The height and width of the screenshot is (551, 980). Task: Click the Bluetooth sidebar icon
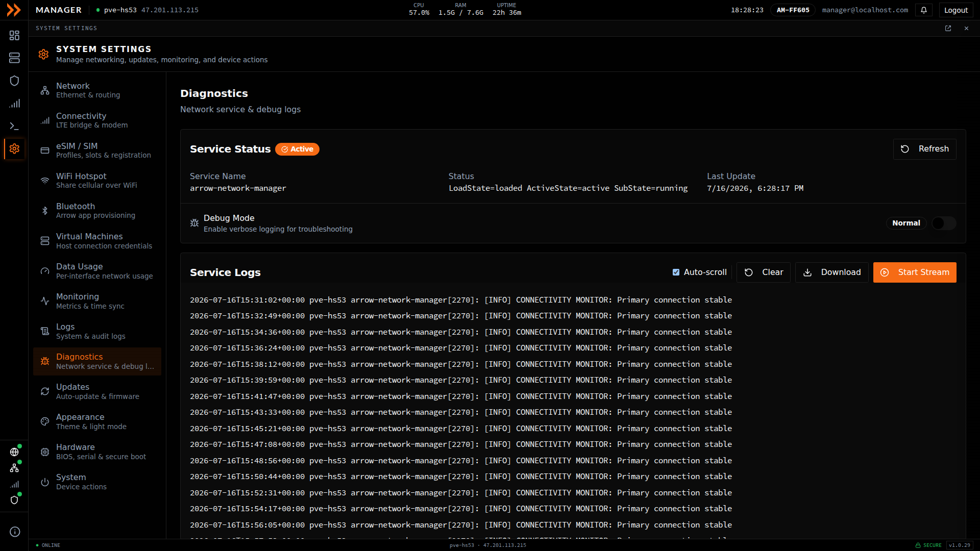tap(45, 211)
